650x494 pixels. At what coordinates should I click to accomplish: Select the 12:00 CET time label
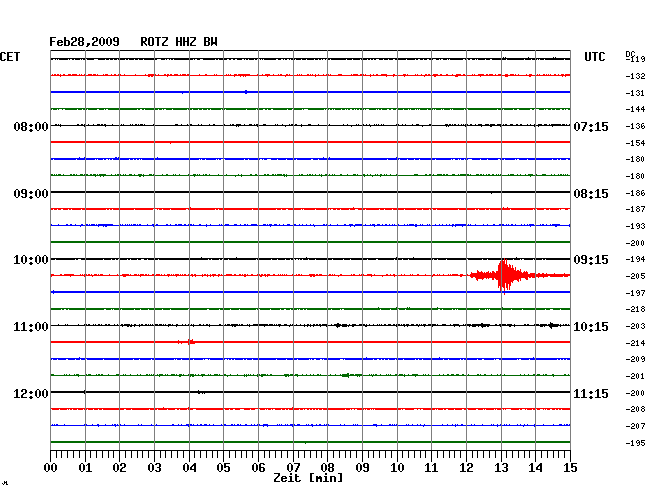(x=31, y=393)
